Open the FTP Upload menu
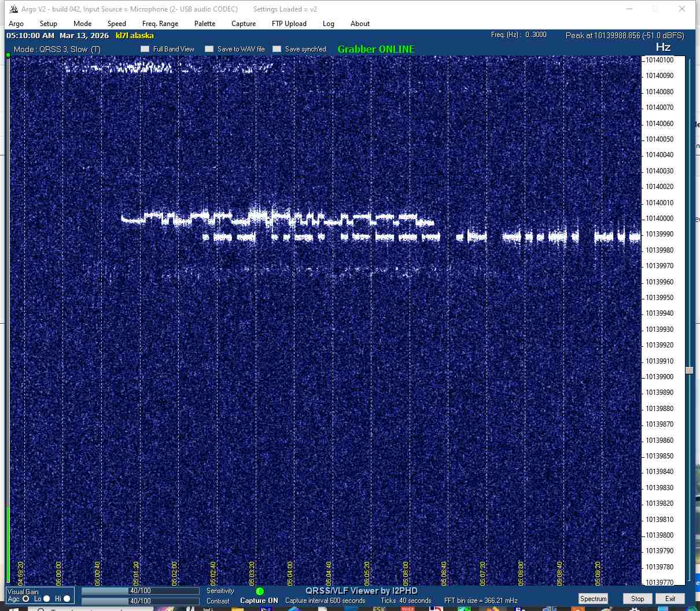 click(289, 24)
